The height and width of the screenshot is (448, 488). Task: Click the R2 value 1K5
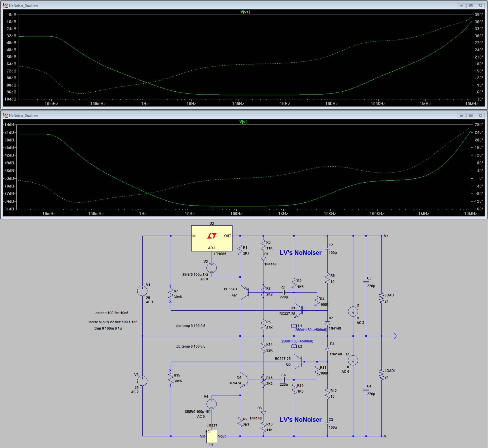[x=300, y=287]
